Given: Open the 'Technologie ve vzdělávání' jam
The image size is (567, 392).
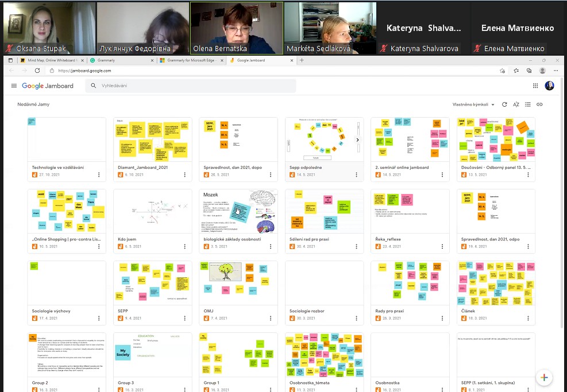Looking at the screenshot, I should (x=67, y=140).
